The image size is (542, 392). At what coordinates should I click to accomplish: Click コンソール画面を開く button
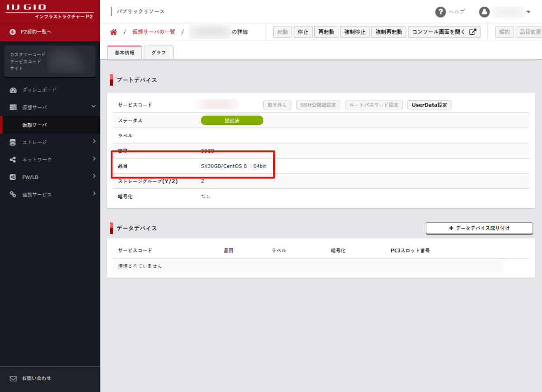click(444, 32)
